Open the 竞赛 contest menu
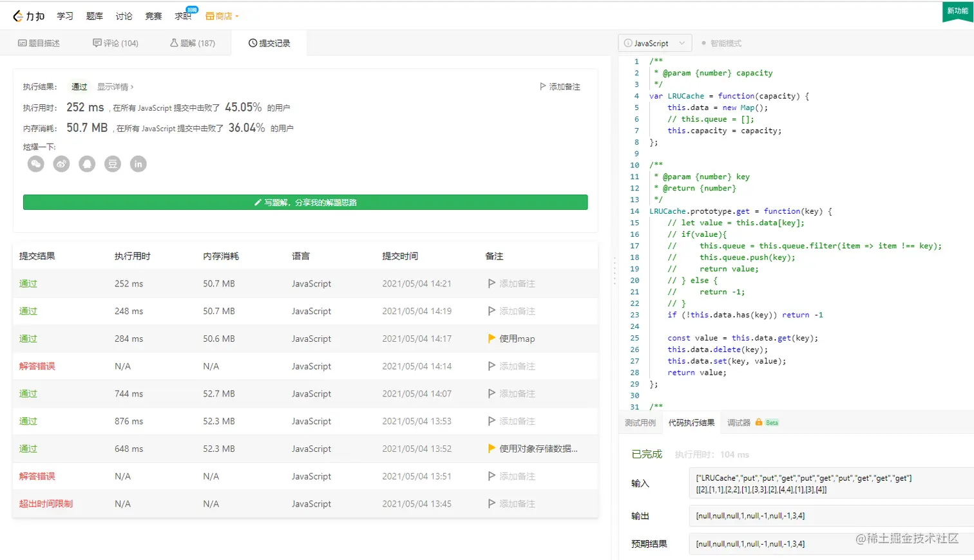 153,16
